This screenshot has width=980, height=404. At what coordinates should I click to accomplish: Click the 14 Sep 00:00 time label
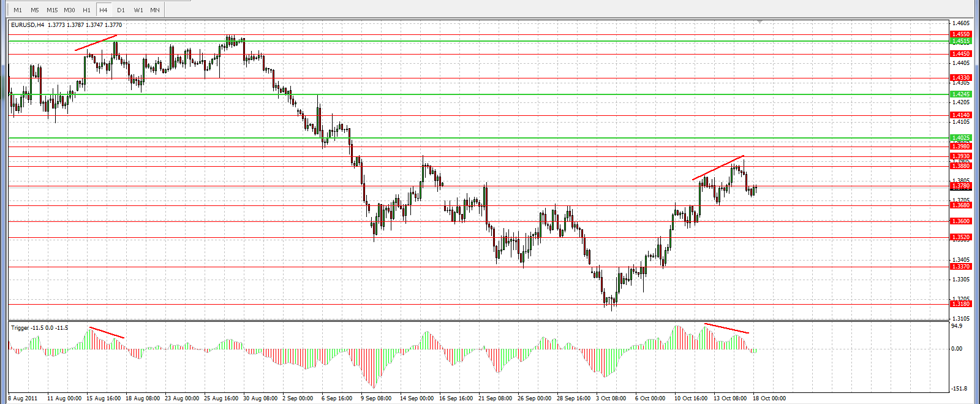[x=417, y=398]
